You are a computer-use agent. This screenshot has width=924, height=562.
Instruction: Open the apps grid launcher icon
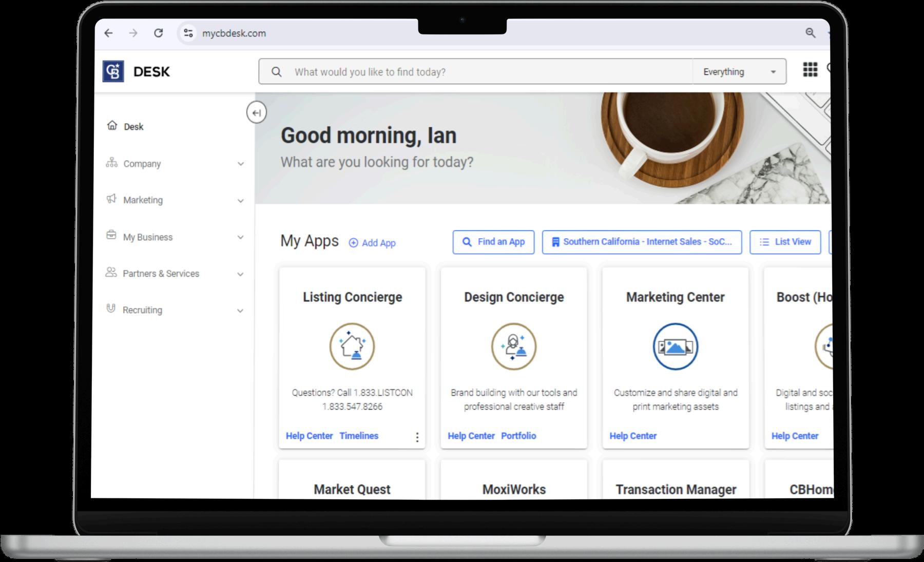[810, 70]
